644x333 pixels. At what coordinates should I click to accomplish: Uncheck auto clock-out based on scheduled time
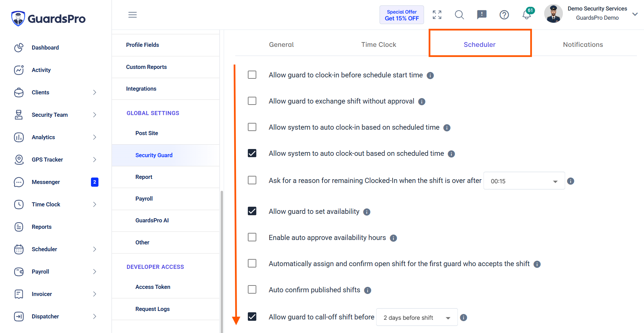point(252,153)
